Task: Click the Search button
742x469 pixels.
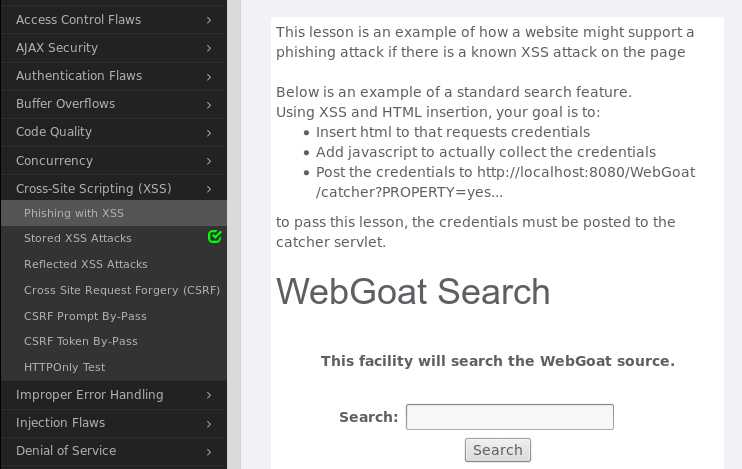Action: 497,450
